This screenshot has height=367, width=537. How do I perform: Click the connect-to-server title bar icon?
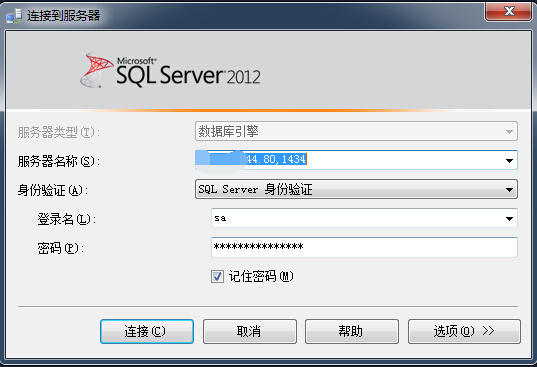14,16
